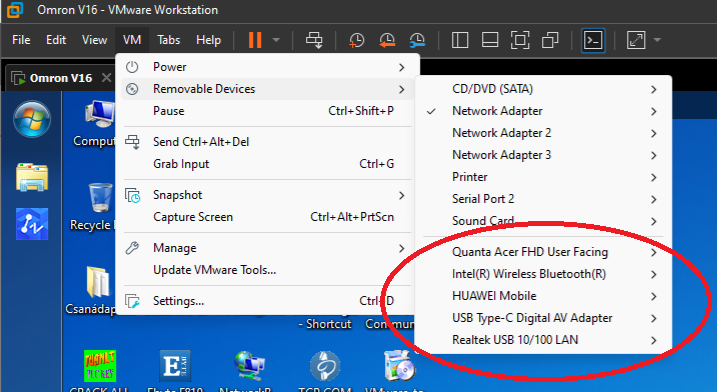Expand the Sound Card submenu
717x392 pixels.
[x=543, y=220]
